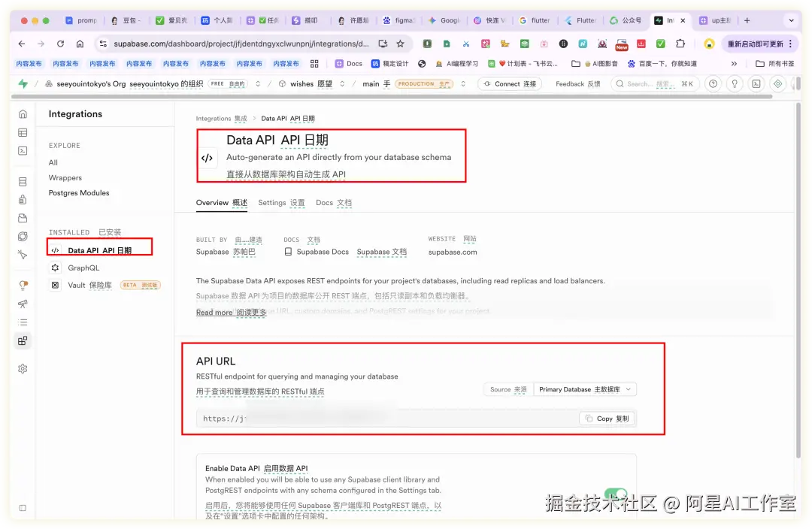Open the Edge Functions sidebar icon

23,237
